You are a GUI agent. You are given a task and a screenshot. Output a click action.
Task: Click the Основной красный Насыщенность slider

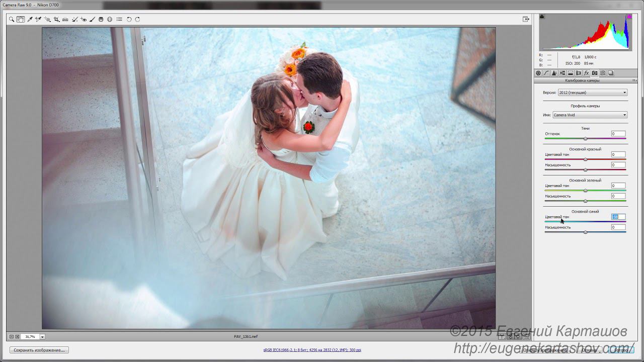(x=585, y=170)
